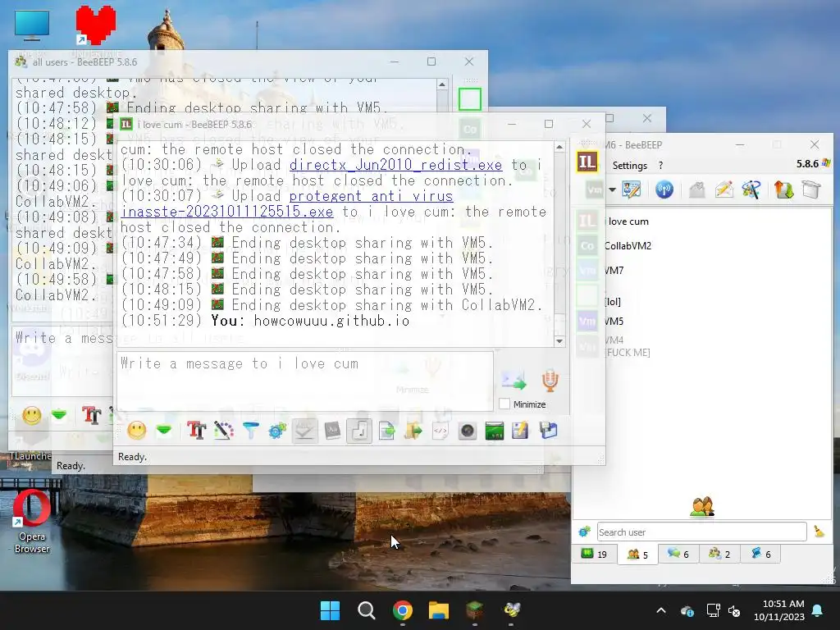The image size is (840, 630).
Task: Open the inasste-20231011125515.exe link
Action: (x=227, y=212)
